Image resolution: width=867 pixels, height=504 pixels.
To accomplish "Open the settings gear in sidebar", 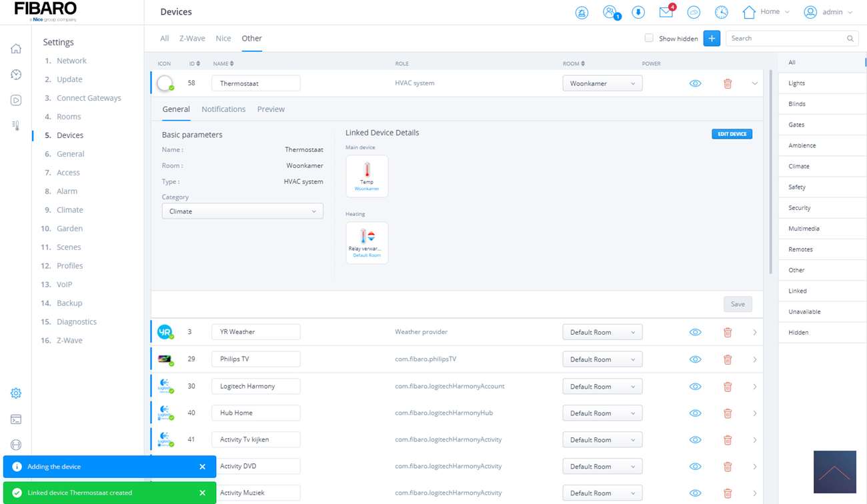I will tap(16, 393).
